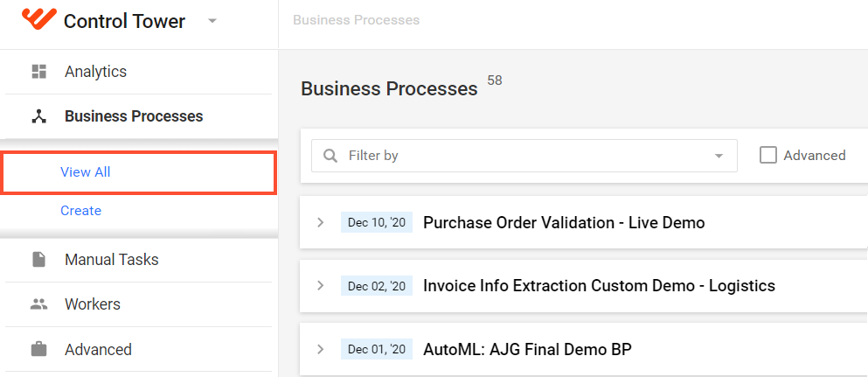
Task: Click the Create link
Action: tap(80, 210)
